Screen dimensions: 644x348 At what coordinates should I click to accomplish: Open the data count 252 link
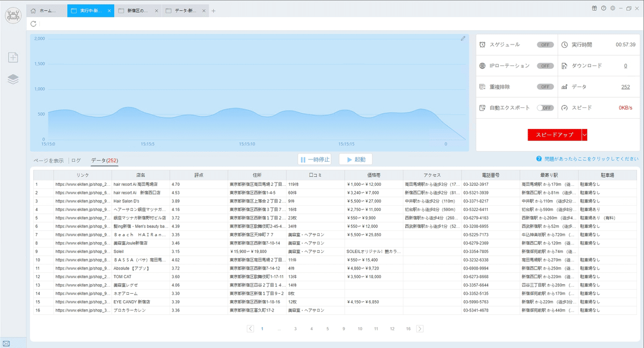tap(625, 86)
